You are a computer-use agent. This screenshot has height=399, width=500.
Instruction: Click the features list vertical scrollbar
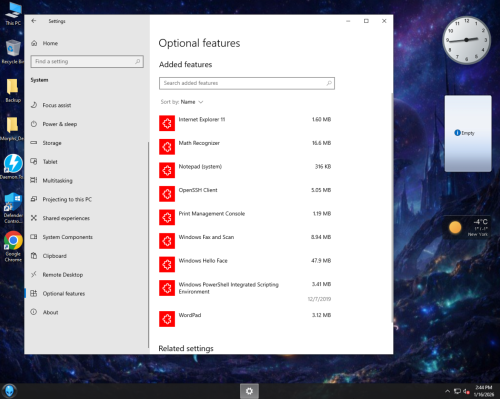[392, 207]
